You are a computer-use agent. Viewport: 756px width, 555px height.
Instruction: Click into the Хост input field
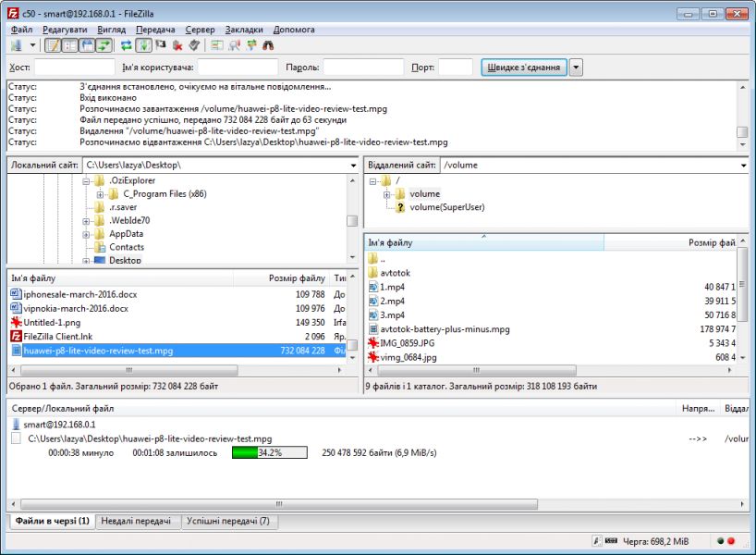point(74,67)
